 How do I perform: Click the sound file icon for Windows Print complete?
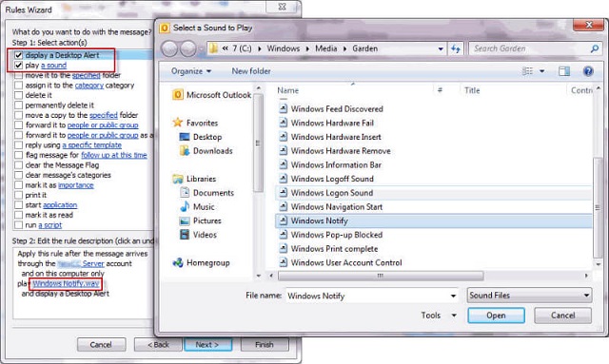click(x=284, y=249)
